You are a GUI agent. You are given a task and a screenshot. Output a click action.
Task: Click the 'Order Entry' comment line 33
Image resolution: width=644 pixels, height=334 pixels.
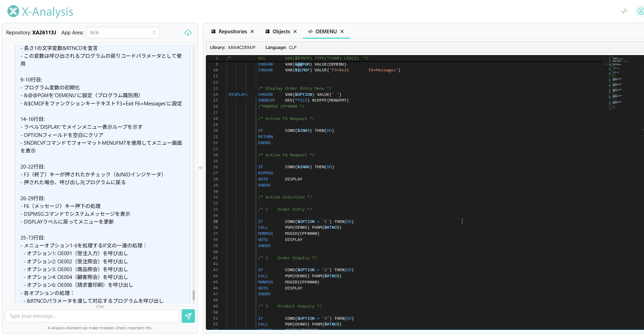pyautogui.click(x=285, y=209)
